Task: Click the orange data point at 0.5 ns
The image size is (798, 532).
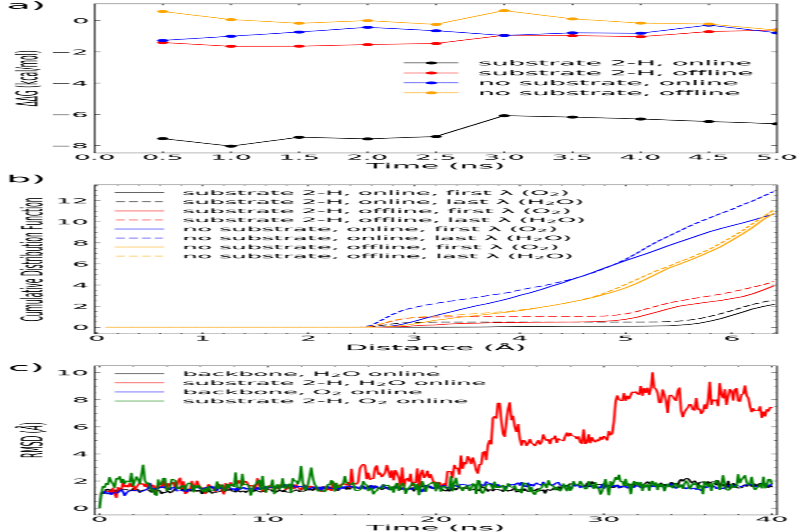Action: click(163, 11)
